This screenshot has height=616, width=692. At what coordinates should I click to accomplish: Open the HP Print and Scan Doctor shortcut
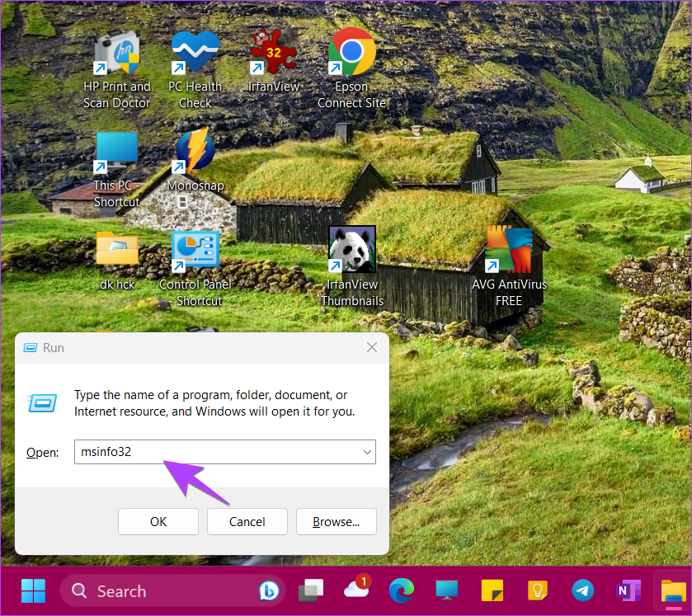click(x=116, y=55)
